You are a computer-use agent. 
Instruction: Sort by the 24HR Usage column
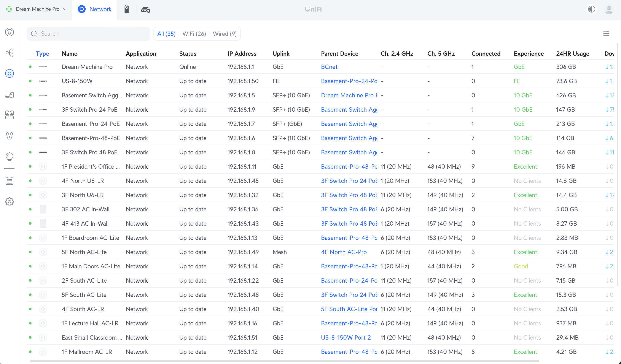(x=572, y=54)
